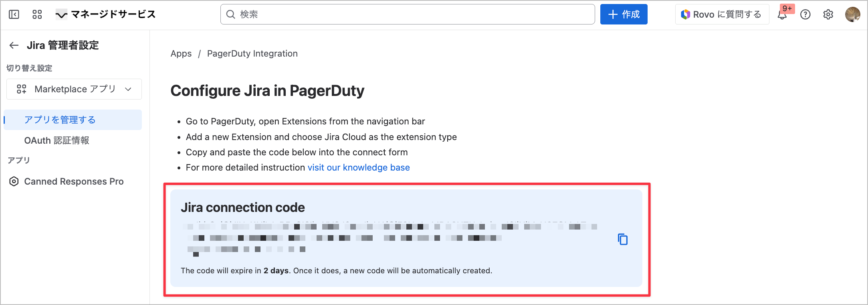Viewport: 868px width, 305px height.
Task: Click Rovo に質問する button
Action: pos(722,14)
